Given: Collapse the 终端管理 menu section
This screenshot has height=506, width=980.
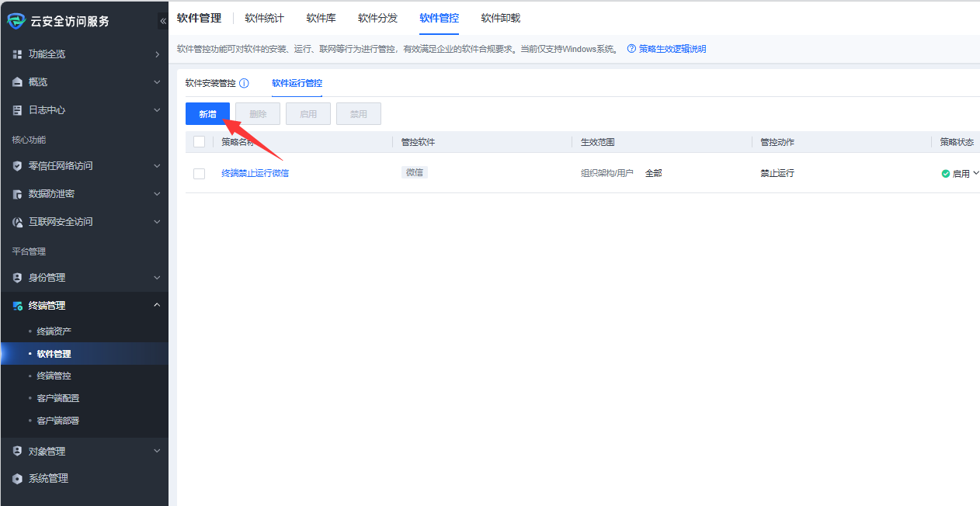Looking at the screenshot, I should click(x=157, y=306).
